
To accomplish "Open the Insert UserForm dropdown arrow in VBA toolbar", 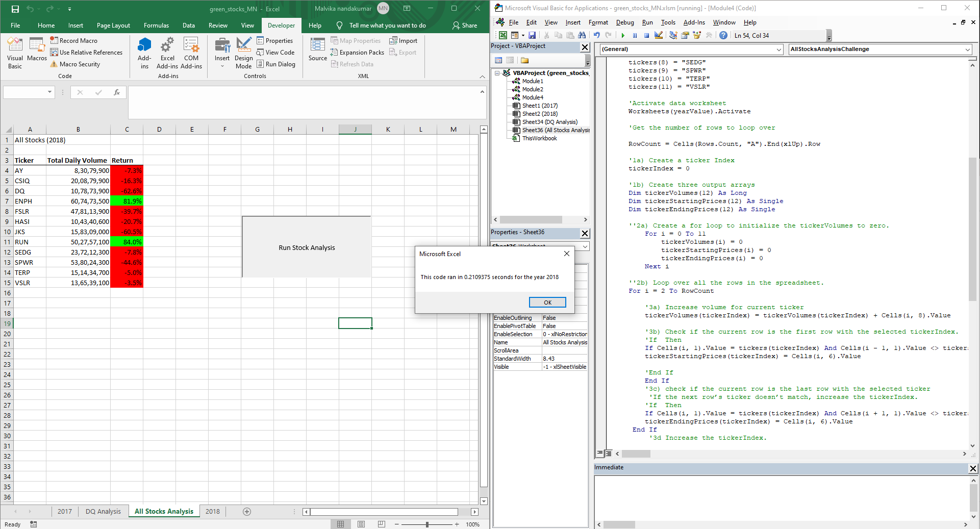I will pyautogui.click(x=523, y=35).
